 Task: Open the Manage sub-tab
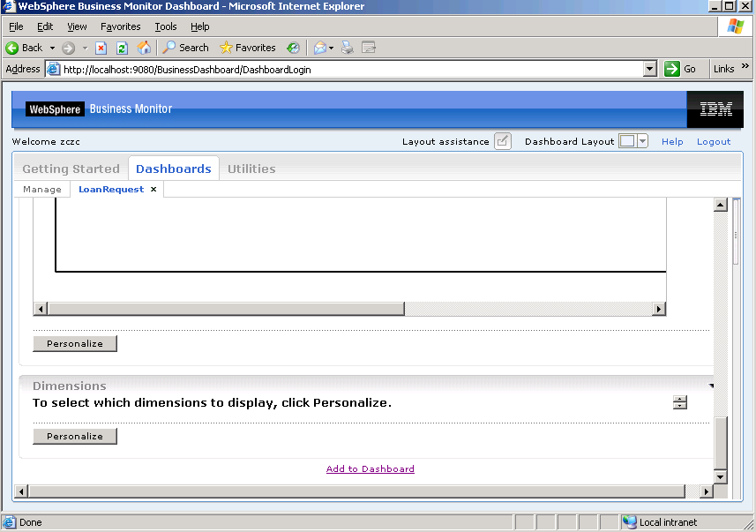42,189
